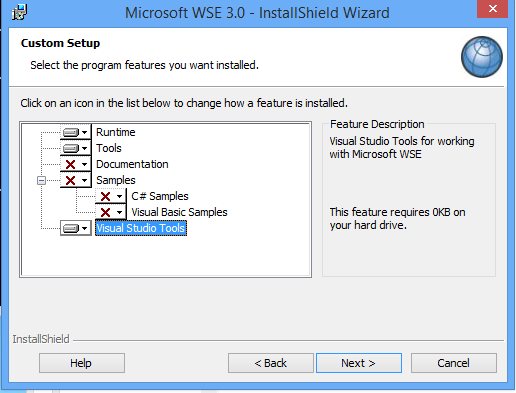Cancel the WSE 3.0 installation

(454, 363)
